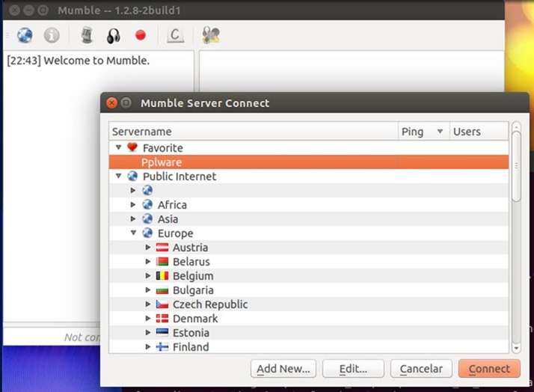Select the Finland row text
Image resolution: width=534 pixels, height=392 pixels.
click(191, 346)
